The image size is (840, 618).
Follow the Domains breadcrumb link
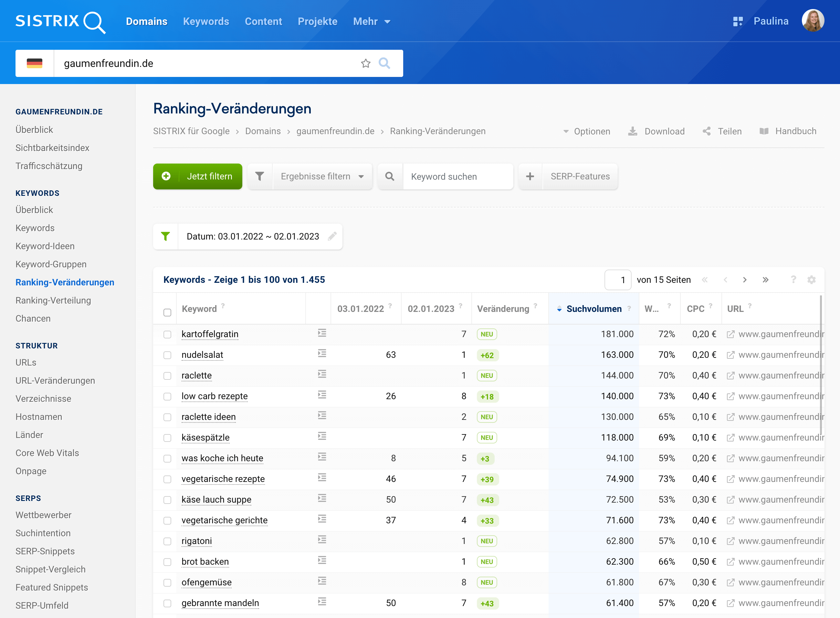[263, 131]
